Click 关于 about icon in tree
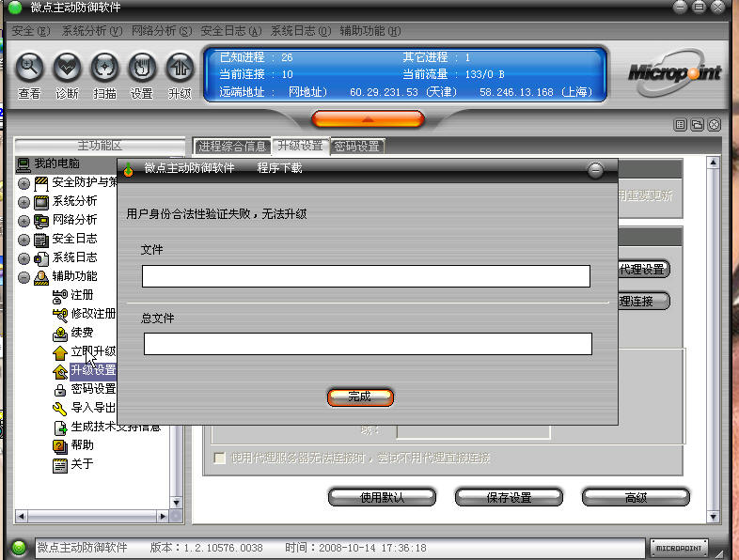 pyautogui.click(x=60, y=465)
